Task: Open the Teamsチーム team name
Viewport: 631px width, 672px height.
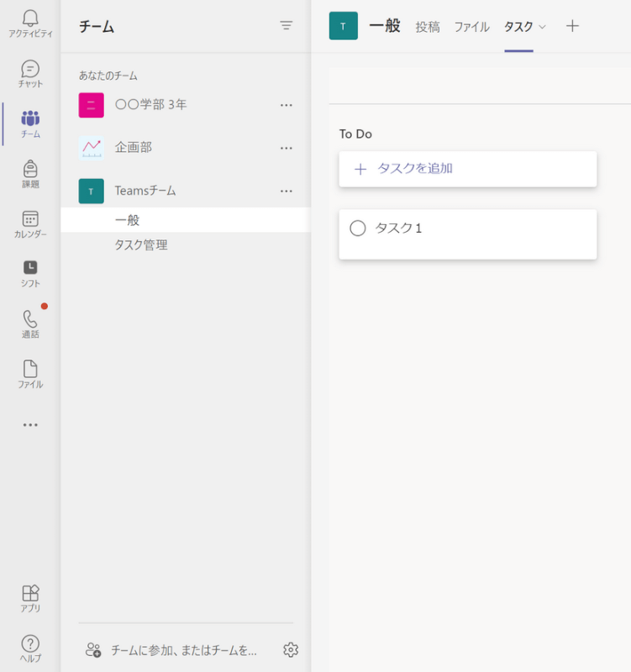Action: 145,191
